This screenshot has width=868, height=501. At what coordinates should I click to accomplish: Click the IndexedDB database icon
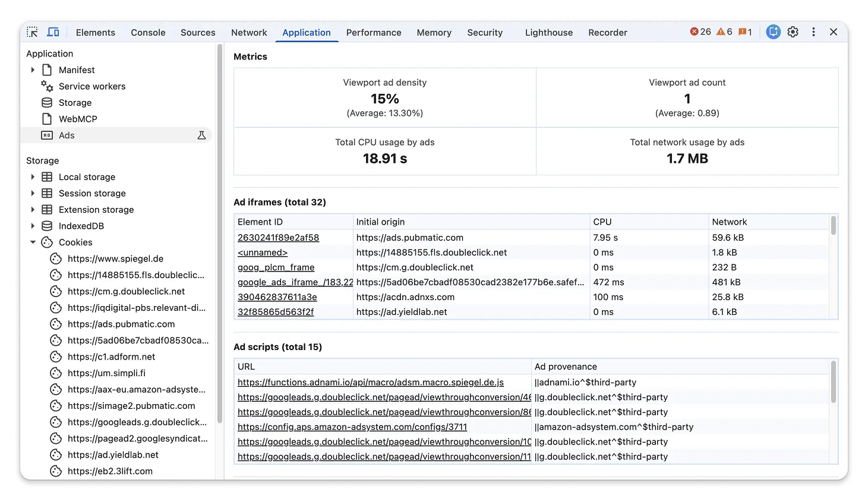coord(47,226)
